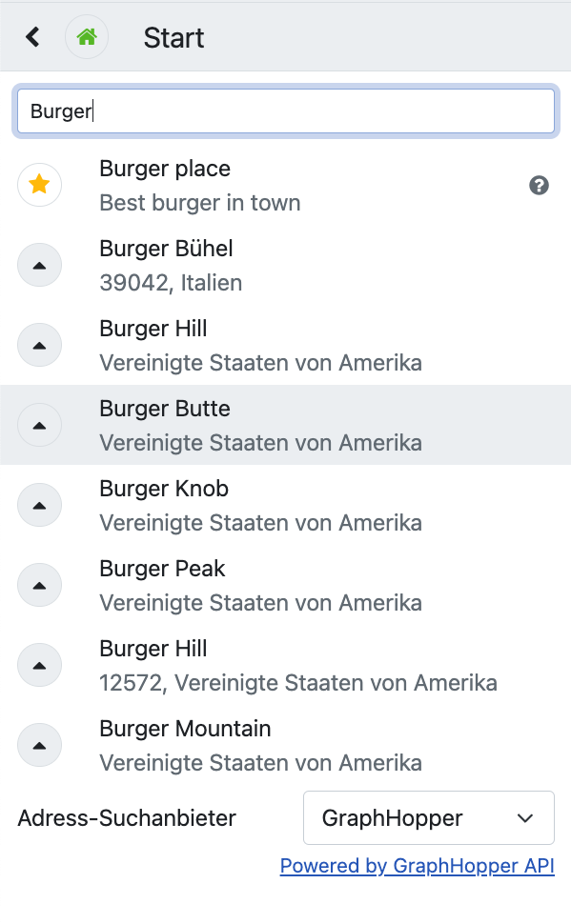Click the mountain icon next to Burger Bühel
571x924 pixels.
[39, 265]
